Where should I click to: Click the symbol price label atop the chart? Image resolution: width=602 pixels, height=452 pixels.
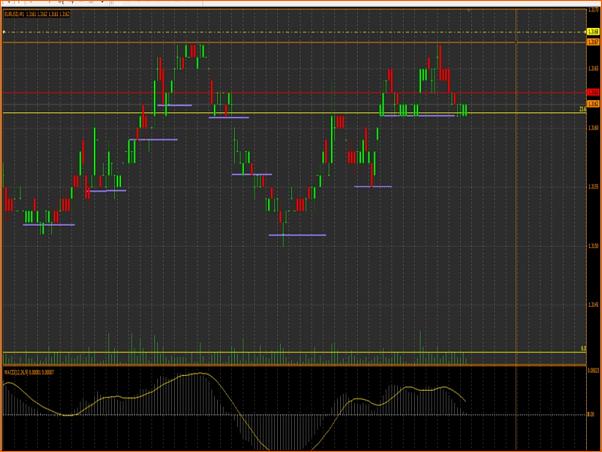(x=37, y=14)
